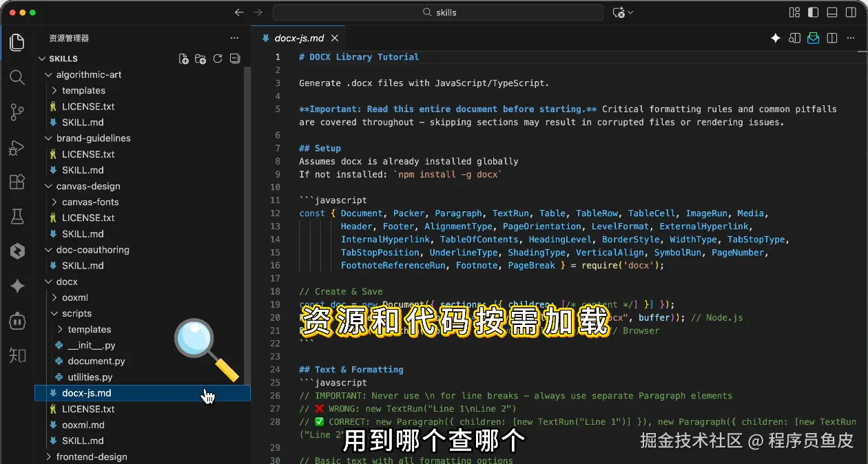Customize layout from title bar
868x464 pixels.
[794, 12]
